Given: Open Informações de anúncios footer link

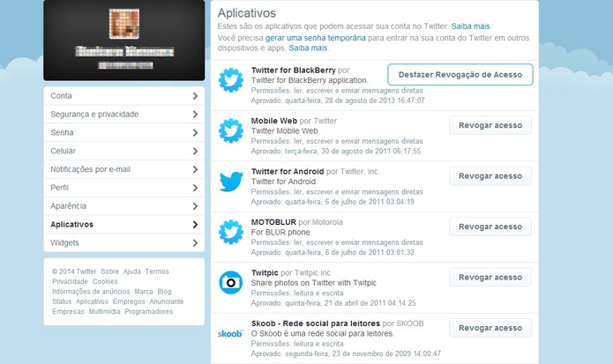Looking at the screenshot, I should point(91,292).
